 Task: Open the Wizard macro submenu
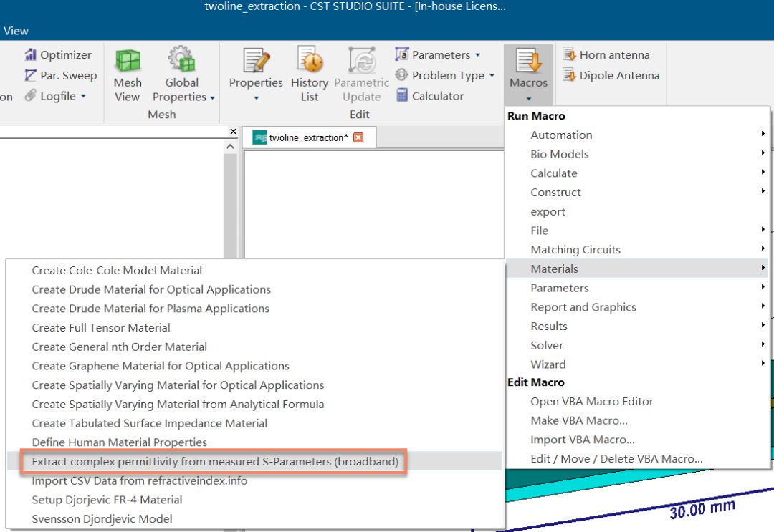[637, 364]
